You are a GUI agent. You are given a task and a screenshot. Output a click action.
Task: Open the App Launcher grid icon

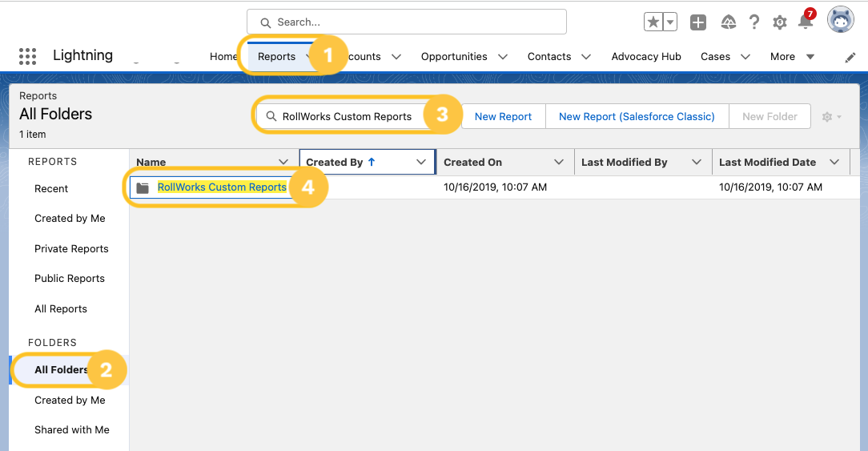coord(27,56)
